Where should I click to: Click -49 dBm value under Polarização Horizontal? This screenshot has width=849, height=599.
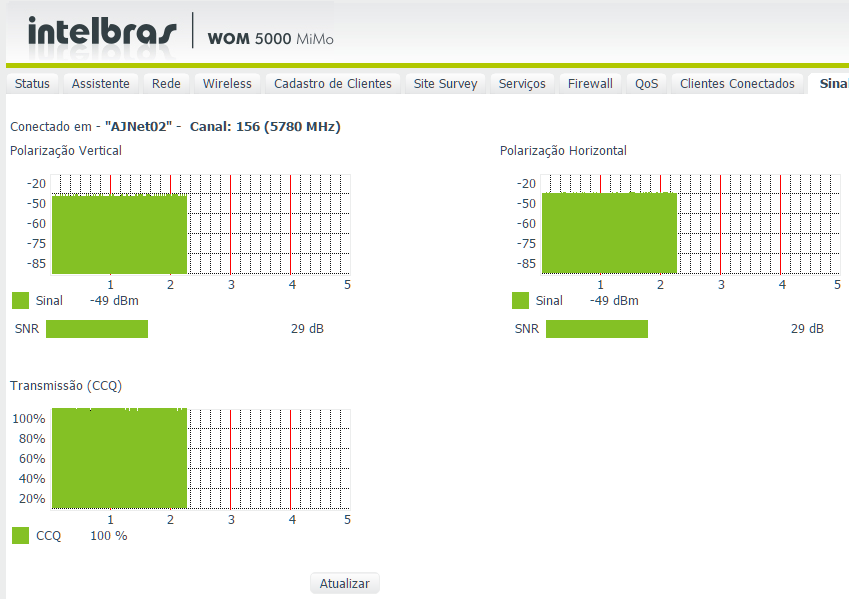pyautogui.click(x=614, y=301)
